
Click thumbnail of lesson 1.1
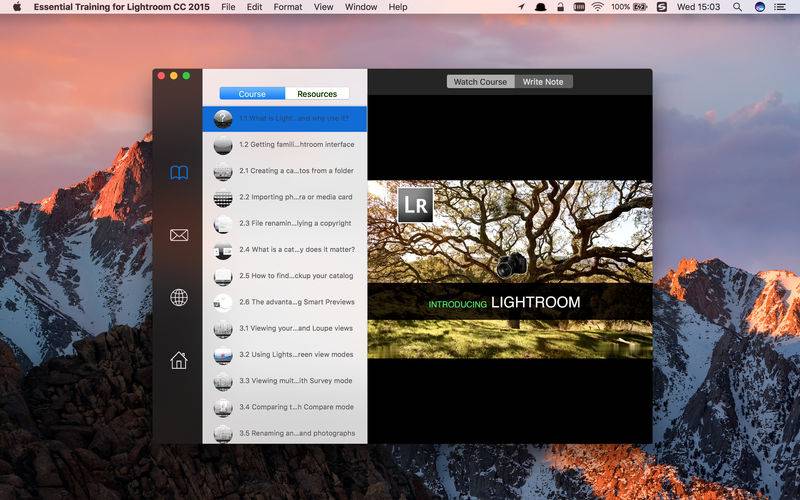point(223,119)
